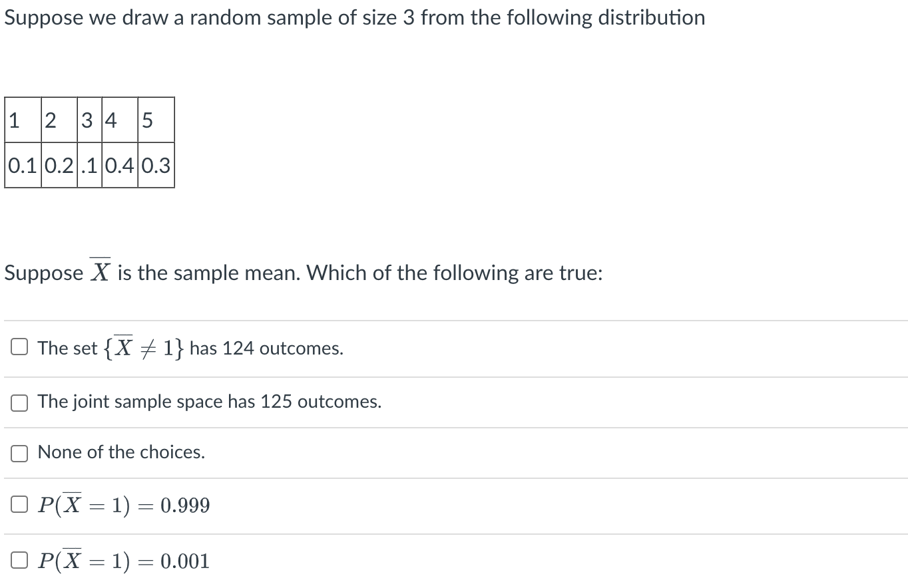
Task: Select the None of the choices checkbox
Action: [x=19, y=453]
